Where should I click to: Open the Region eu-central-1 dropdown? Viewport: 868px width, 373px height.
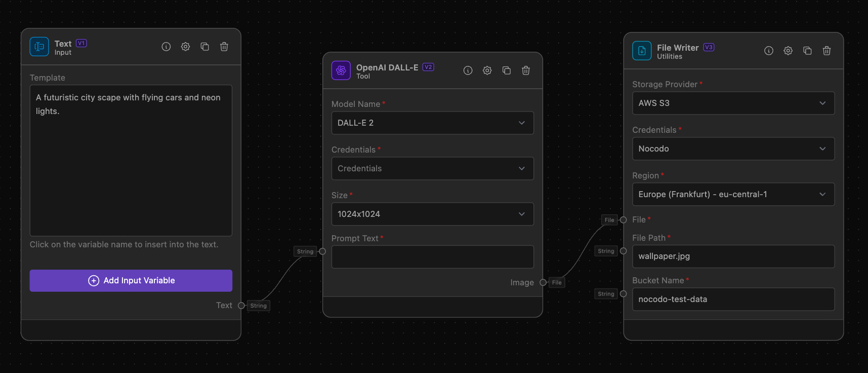tap(733, 194)
